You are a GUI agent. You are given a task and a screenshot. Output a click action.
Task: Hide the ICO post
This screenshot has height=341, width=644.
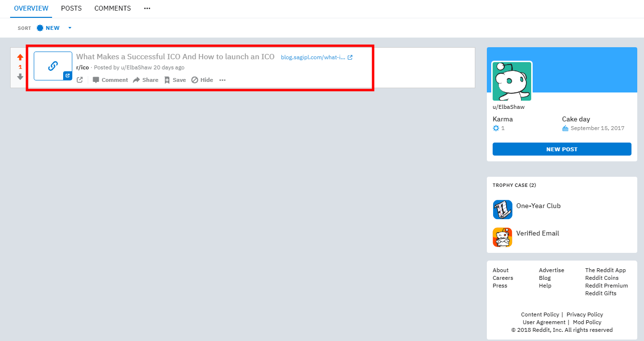point(202,80)
